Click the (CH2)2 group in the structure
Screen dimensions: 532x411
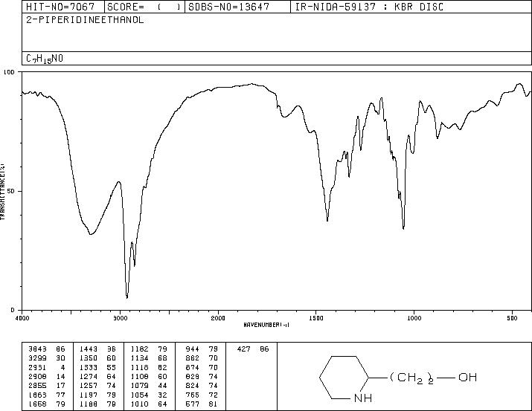click(411, 378)
